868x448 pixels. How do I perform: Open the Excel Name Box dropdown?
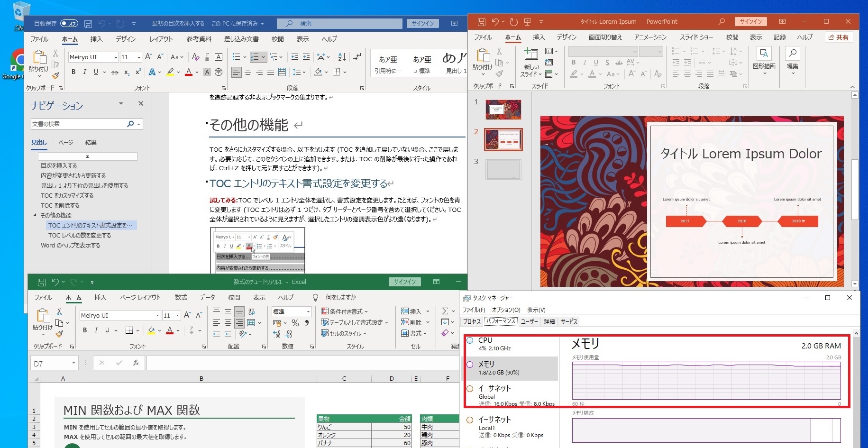coord(73,363)
